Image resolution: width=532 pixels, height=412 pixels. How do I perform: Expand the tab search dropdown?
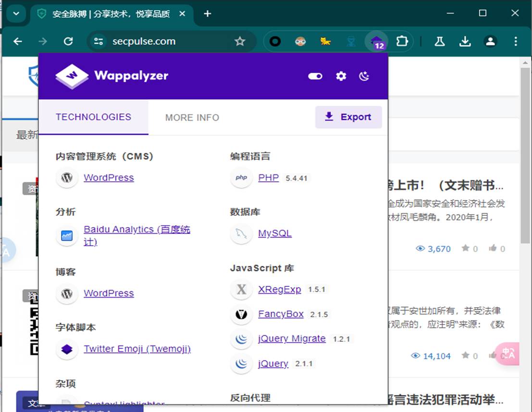click(16, 14)
